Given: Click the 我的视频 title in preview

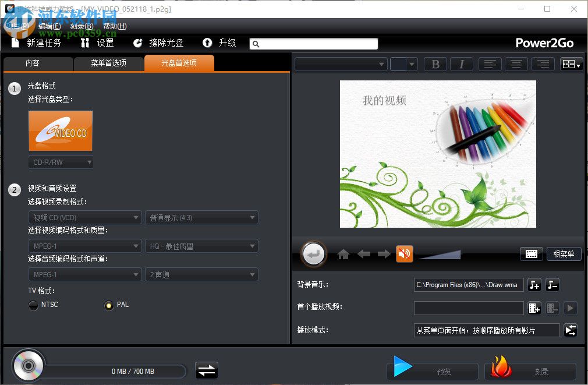Looking at the screenshot, I should point(384,101).
